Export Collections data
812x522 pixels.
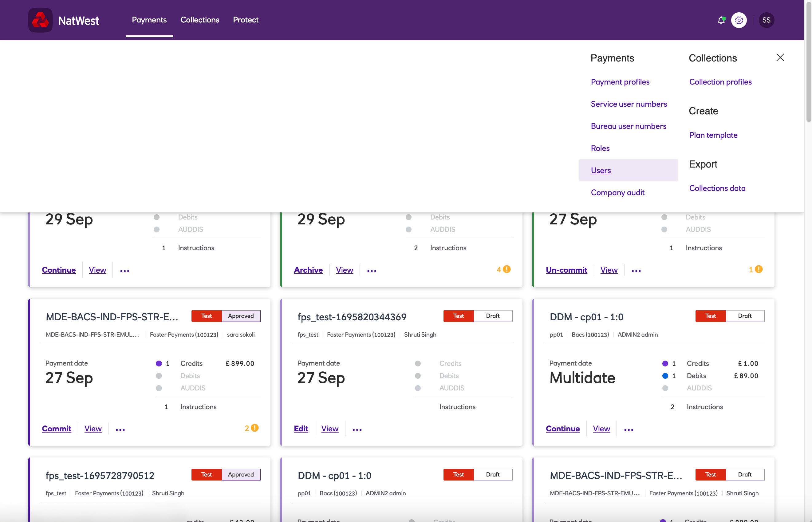(717, 188)
